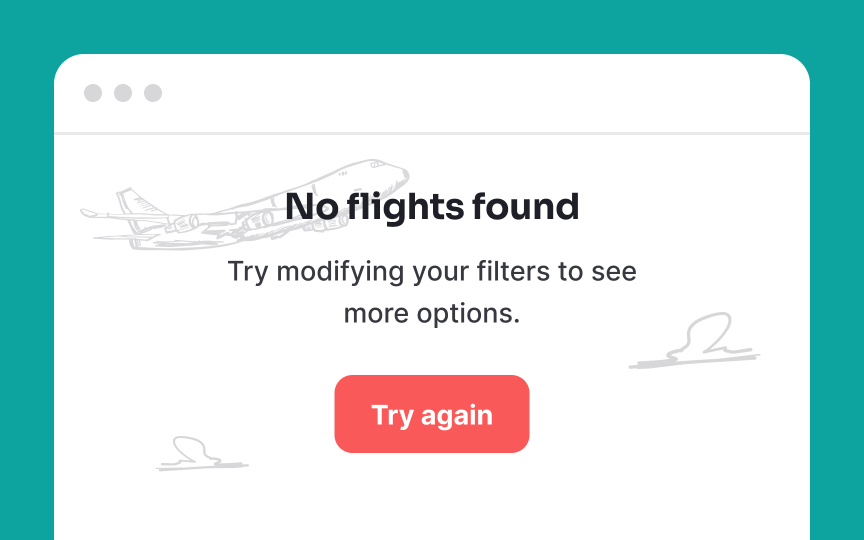Click the "Try modifying your filters" text line

coord(432,272)
